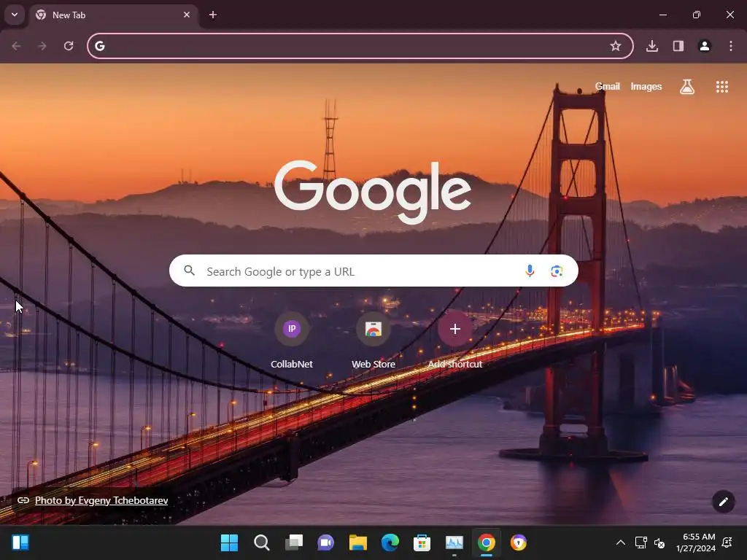Viewport: 747px width, 560px height.
Task: Minimize the Chrome window
Action: [x=662, y=15]
